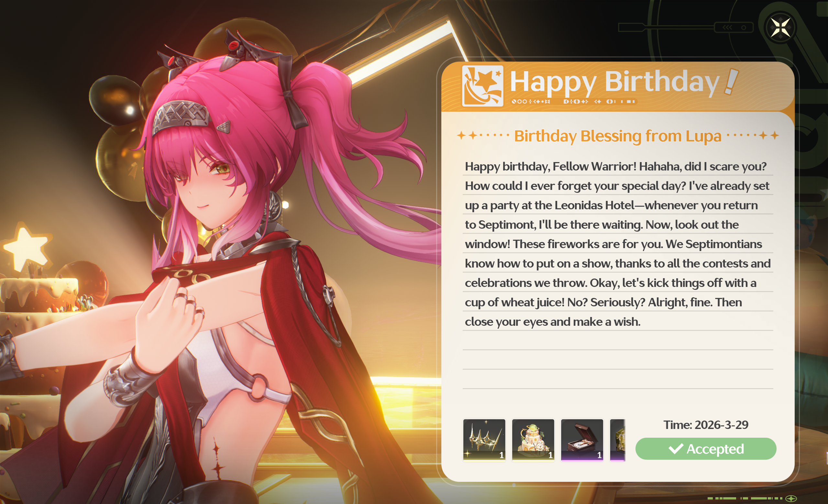Click the orange exclamation mark in the title

(x=731, y=82)
